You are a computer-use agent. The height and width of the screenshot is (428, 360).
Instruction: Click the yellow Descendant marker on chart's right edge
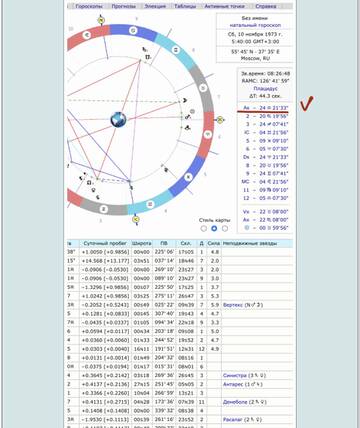pyautogui.click(x=220, y=120)
